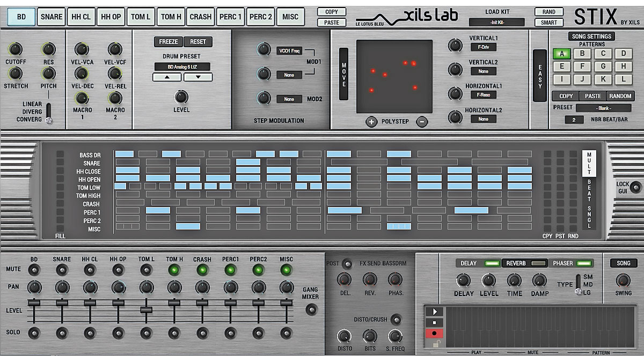The height and width of the screenshot is (362, 644).
Task: Open the drum preset BD Analog selector
Action: [x=183, y=67]
